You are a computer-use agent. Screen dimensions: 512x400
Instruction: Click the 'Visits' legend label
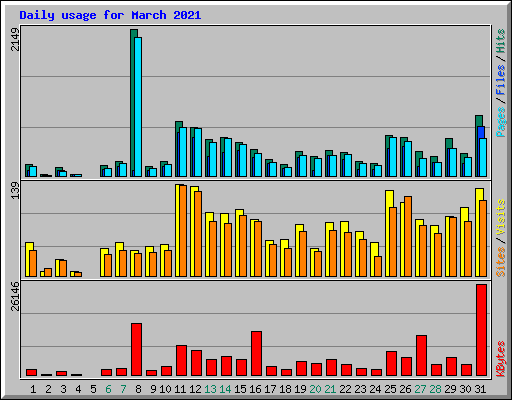pyautogui.click(x=500, y=218)
